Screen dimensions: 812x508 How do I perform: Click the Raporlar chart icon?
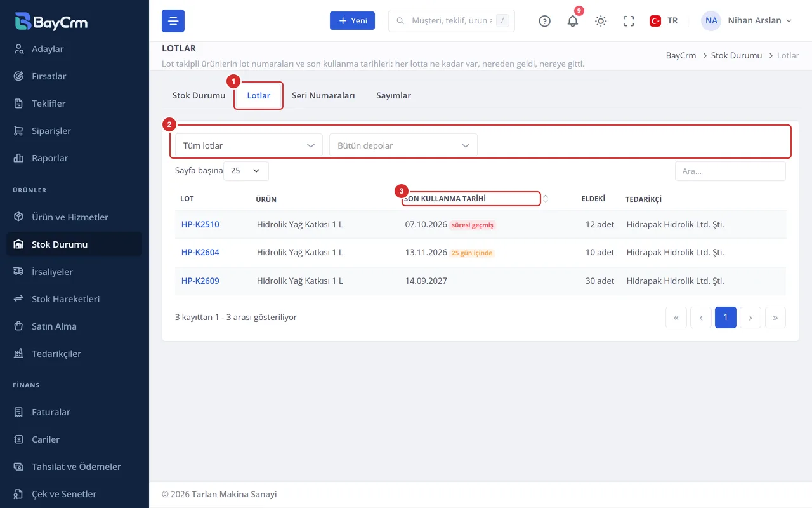(x=19, y=158)
